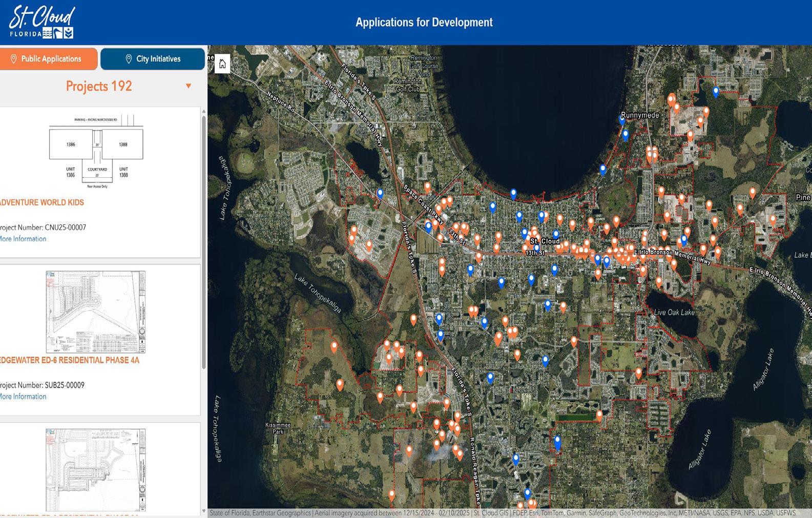
Task: Expand the Projects 192 dropdown arrow
Action: point(189,86)
